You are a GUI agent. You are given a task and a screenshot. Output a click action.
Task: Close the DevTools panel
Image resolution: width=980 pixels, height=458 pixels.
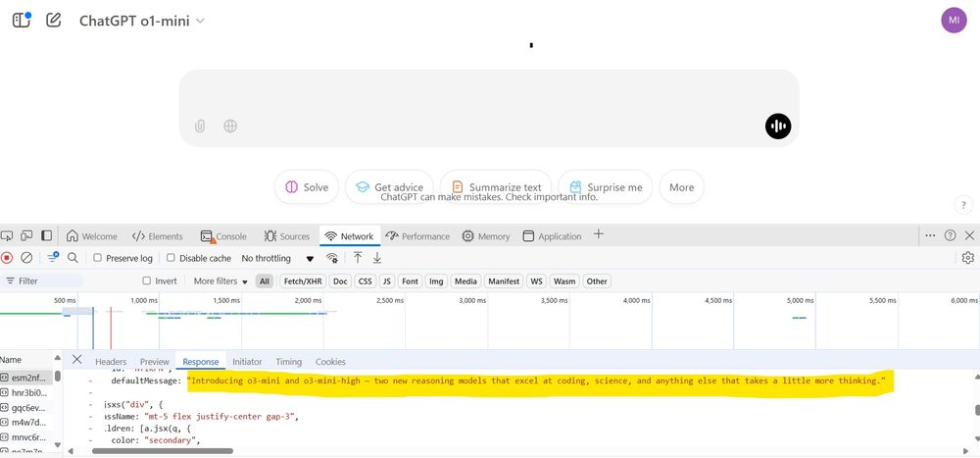tap(969, 235)
